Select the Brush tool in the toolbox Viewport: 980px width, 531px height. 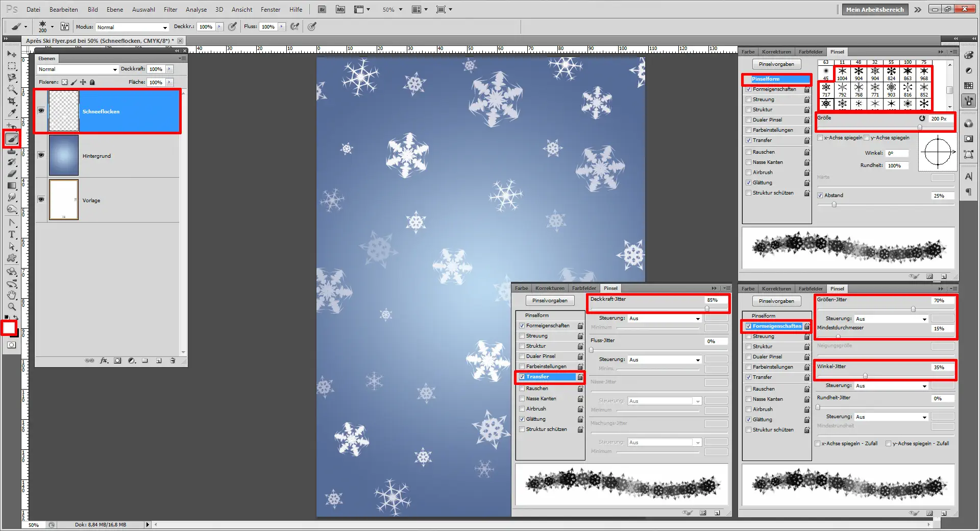(x=12, y=138)
